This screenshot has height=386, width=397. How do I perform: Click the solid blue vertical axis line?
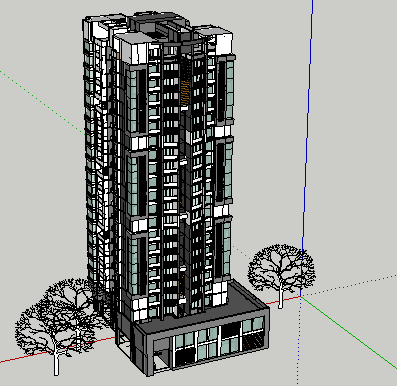307,147
